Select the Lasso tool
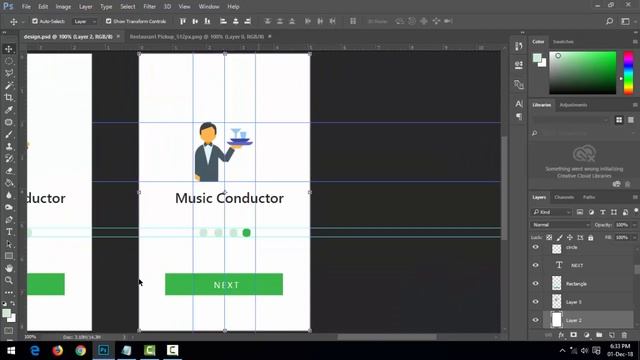This screenshot has height=360, width=640. pyautogui.click(x=9, y=73)
